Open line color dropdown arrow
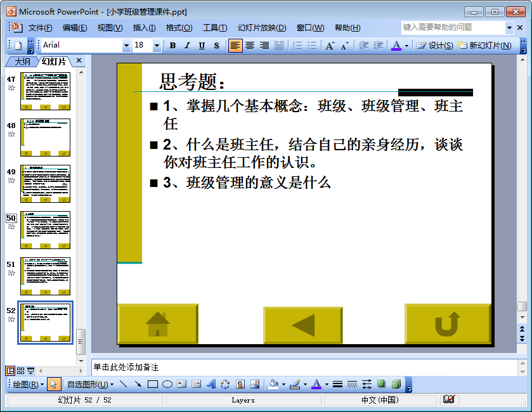The height and width of the screenshot is (412, 532). click(305, 384)
